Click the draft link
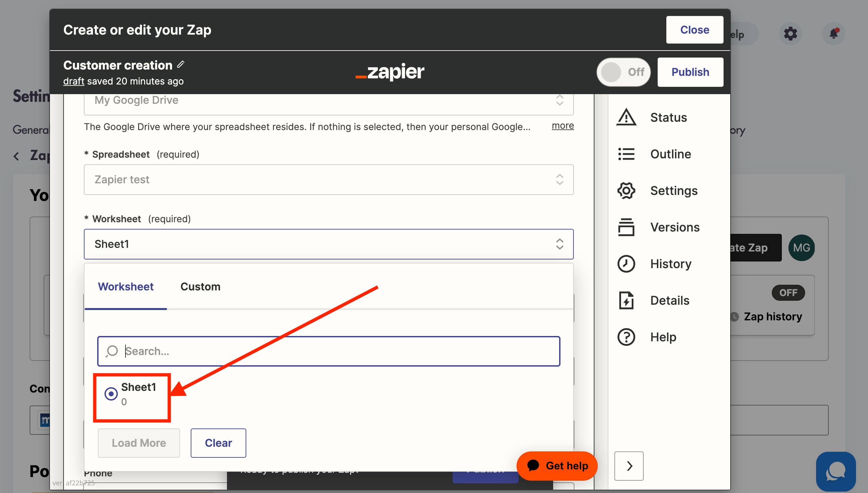This screenshot has height=493, width=868. click(74, 81)
